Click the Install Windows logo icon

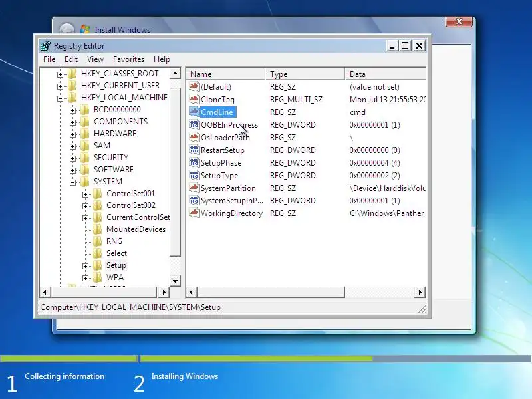(85, 29)
